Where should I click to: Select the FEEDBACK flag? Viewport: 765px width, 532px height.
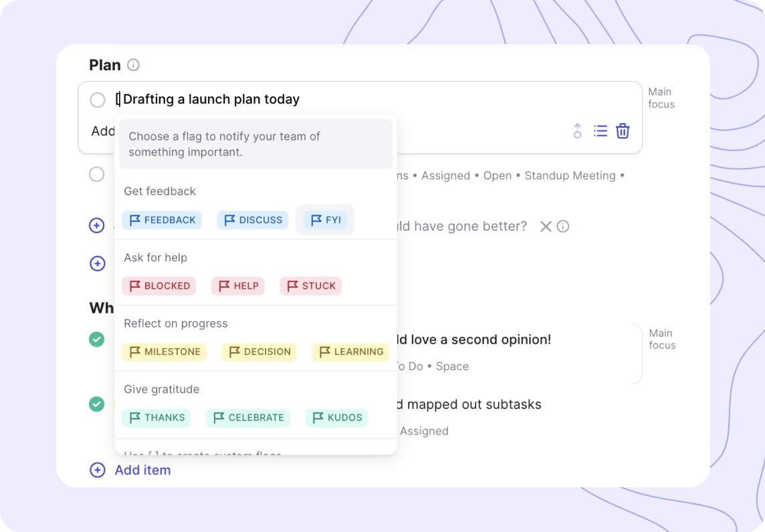[x=162, y=220]
